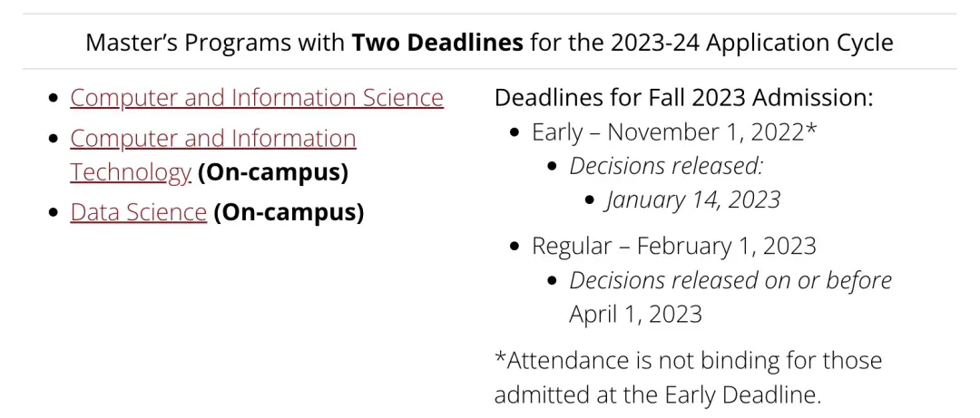This screenshot has height=418, width=980.
Task: Click the "April 1, 2023" date
Action: coord(635,314)
